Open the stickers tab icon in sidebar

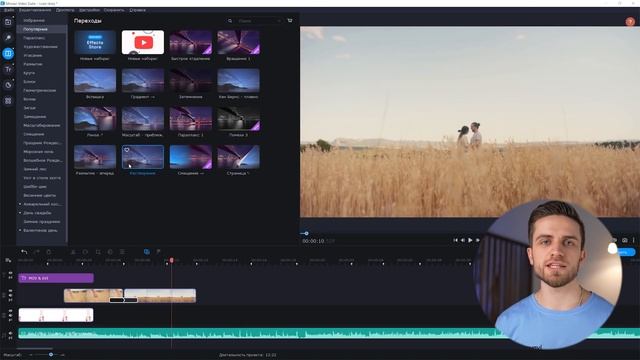[x=8, y=85]
